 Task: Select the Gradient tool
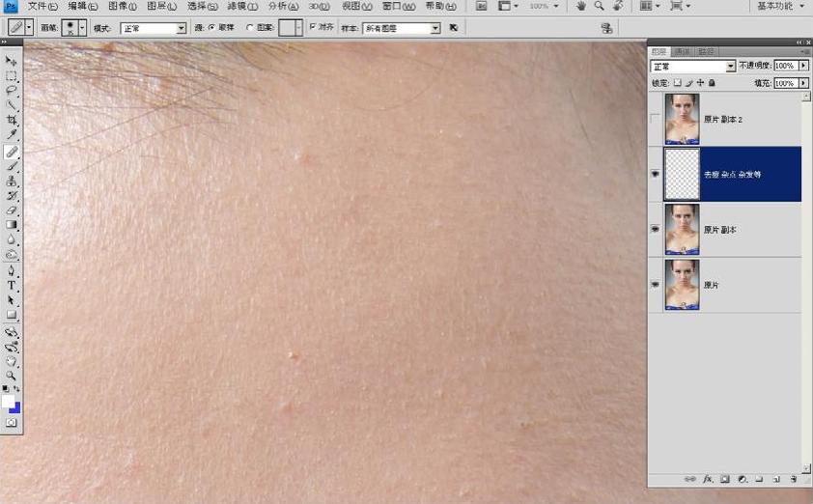tap(11, 225)
